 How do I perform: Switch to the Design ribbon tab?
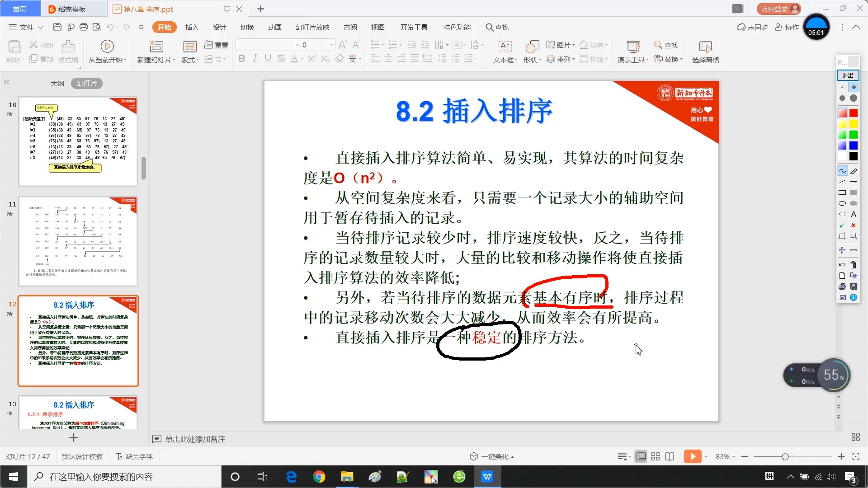point(219,27)
